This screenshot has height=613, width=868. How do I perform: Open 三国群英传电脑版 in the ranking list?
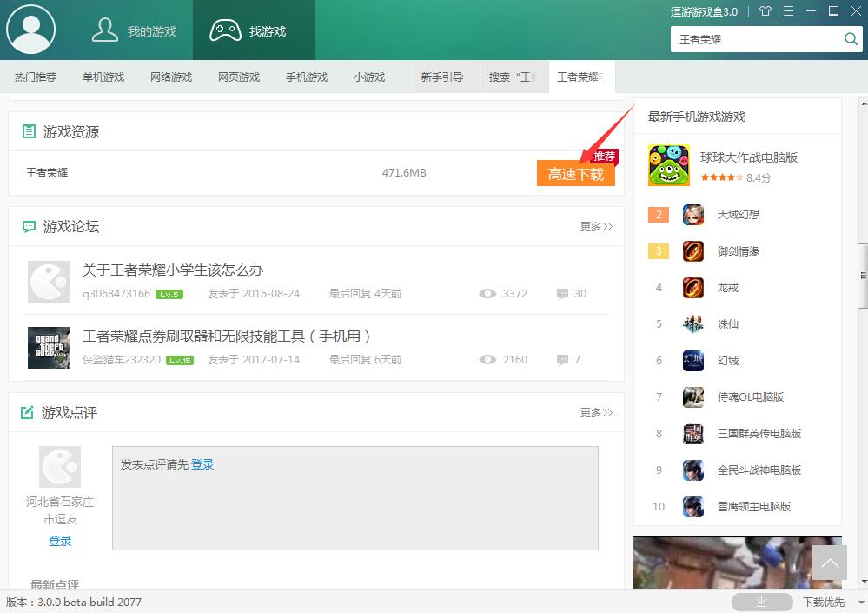(x=759, y=434)
